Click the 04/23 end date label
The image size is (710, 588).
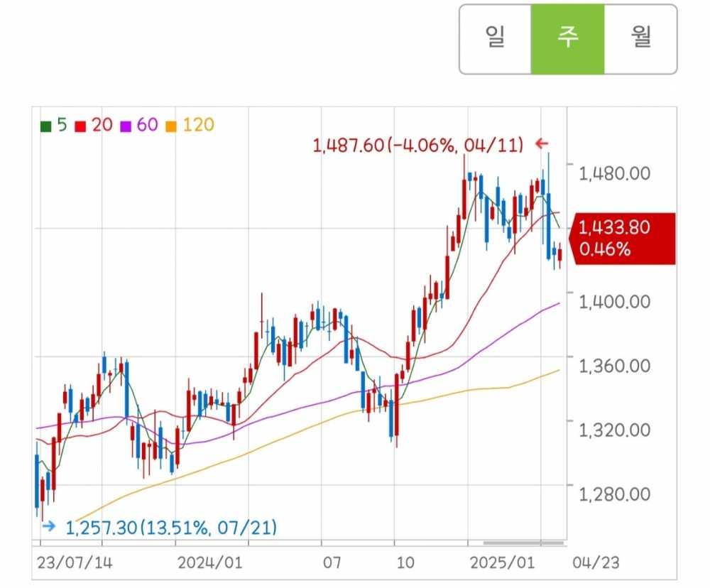599,563
